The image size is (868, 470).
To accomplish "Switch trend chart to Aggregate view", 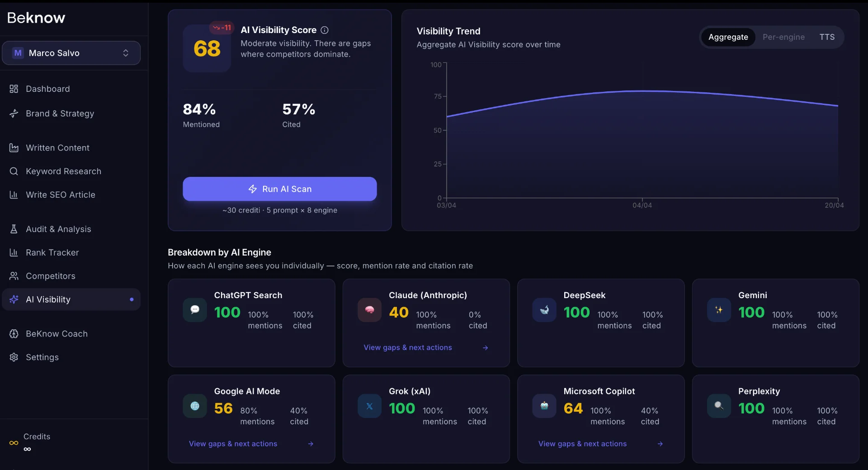I will [x=728, y=37].
